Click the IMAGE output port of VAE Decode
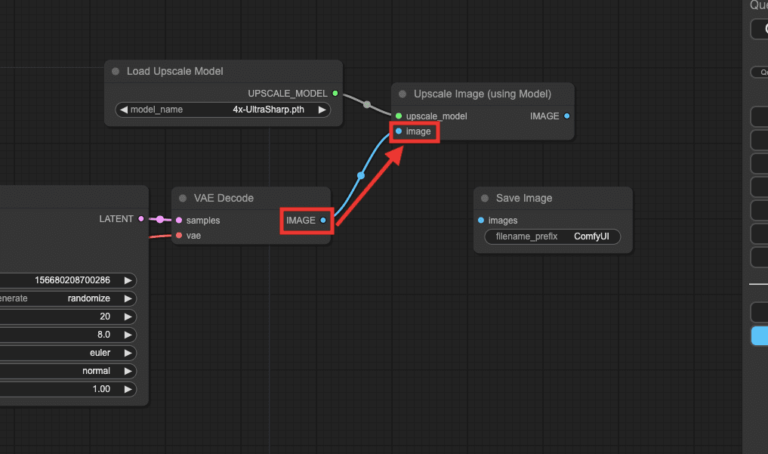 coord(322,220)
